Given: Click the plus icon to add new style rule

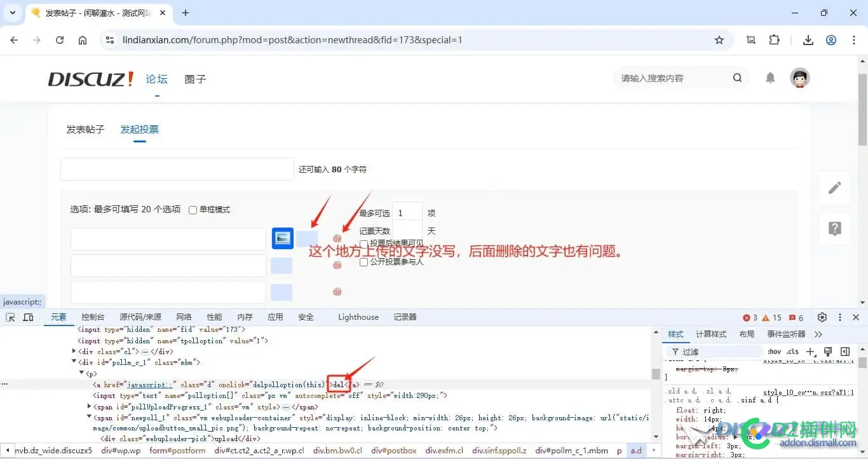Looking at the screenshot, I should pos(811,351).
